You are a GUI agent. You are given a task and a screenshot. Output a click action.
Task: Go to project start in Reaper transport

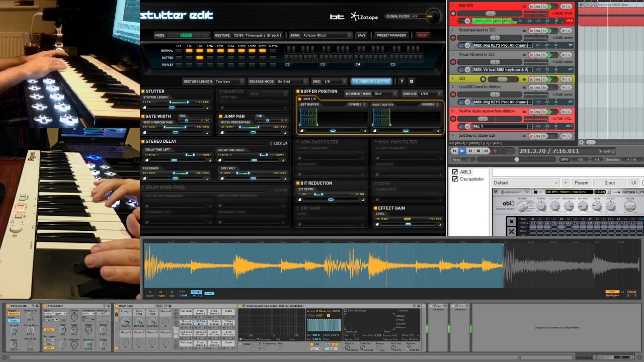point(454,151)
